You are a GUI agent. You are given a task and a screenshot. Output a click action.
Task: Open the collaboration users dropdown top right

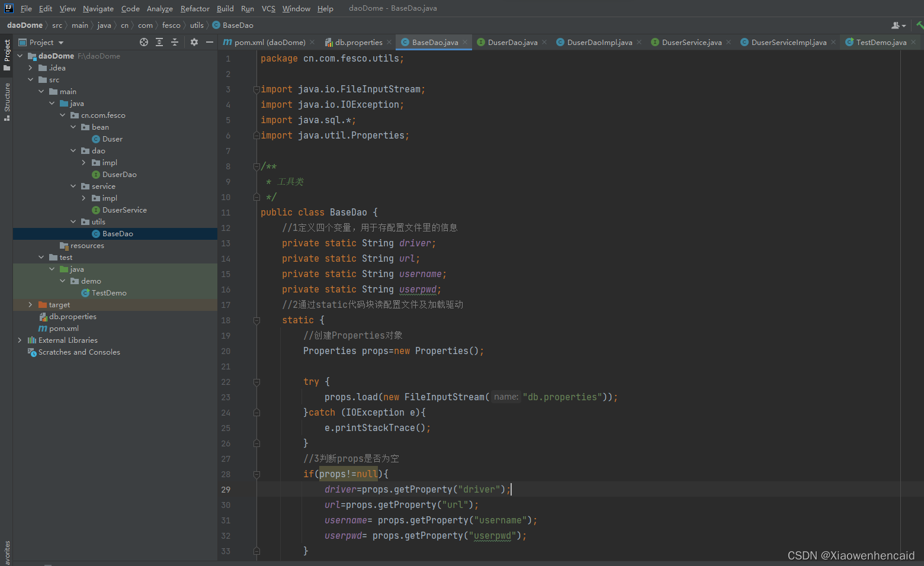898,25
